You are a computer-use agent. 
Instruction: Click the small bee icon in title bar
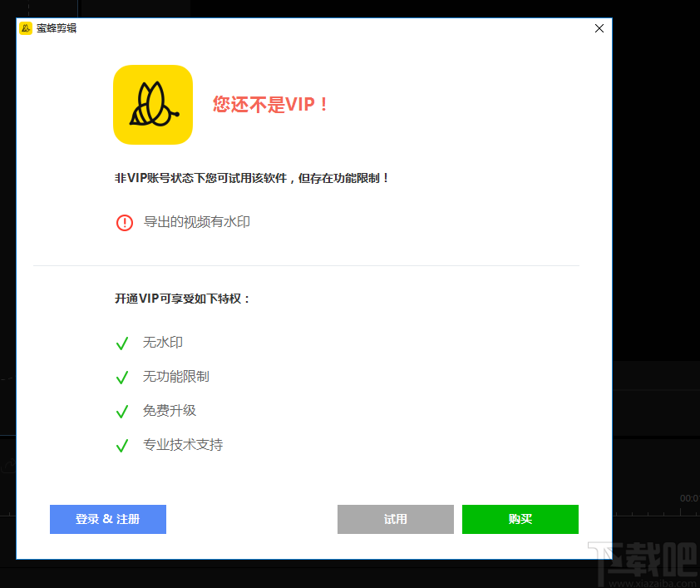(26, 28)
